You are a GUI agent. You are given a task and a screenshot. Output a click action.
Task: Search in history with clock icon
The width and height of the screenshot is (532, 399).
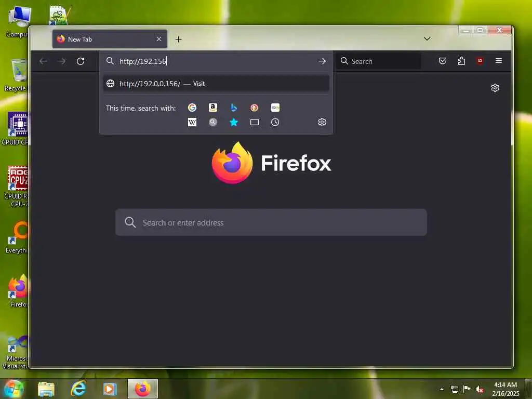coord(275,122)
